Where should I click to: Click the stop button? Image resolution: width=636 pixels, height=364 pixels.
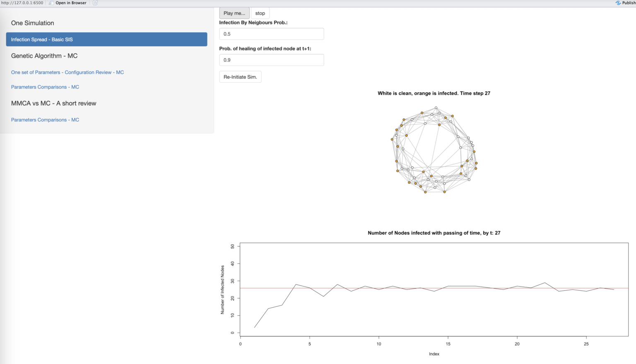tap(260, 13)
